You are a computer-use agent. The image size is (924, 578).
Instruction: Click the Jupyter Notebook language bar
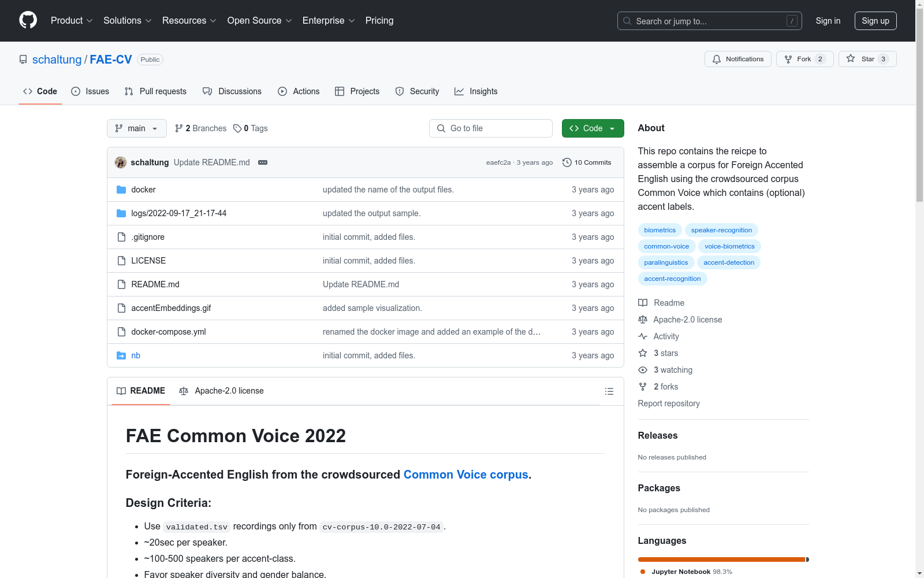(721, 560)
